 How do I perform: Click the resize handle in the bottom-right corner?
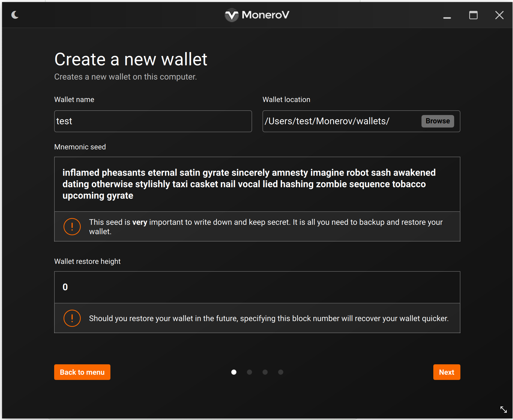coord(503,409)
